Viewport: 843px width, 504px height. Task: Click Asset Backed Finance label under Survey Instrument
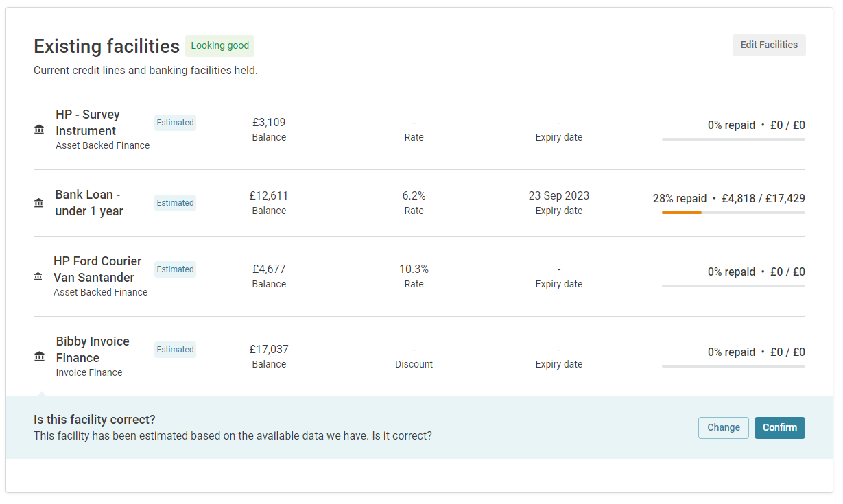[x=103, y=146]
